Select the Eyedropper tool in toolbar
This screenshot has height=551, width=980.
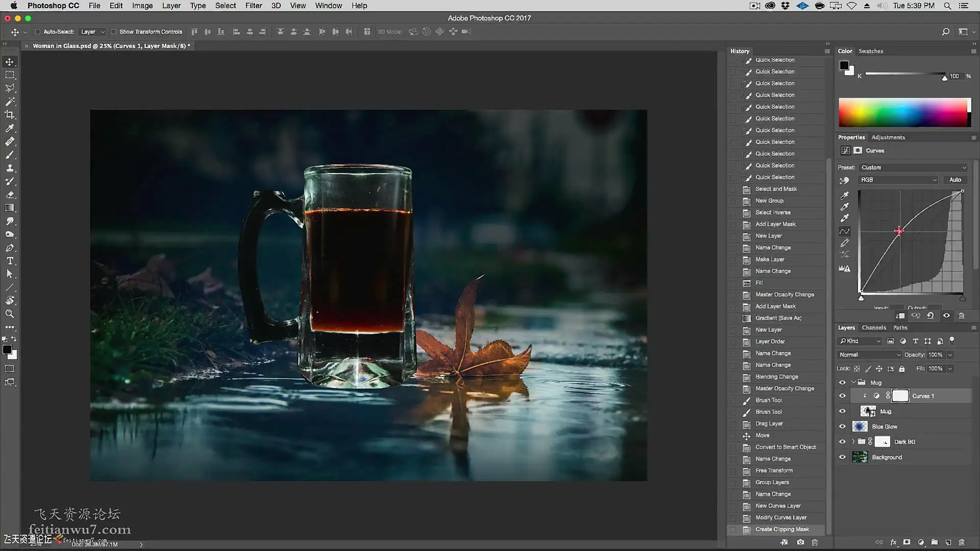tap(10, 128)
